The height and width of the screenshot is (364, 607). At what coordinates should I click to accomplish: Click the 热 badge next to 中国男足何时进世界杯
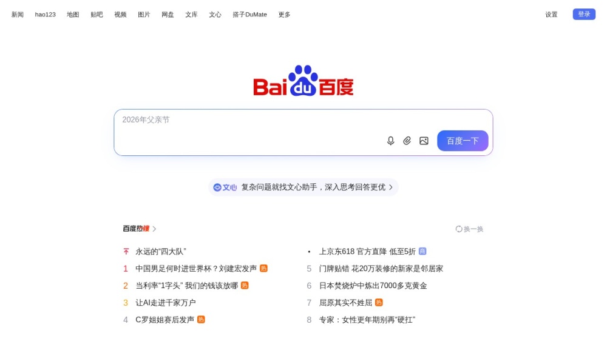click(x=263, y=269)
